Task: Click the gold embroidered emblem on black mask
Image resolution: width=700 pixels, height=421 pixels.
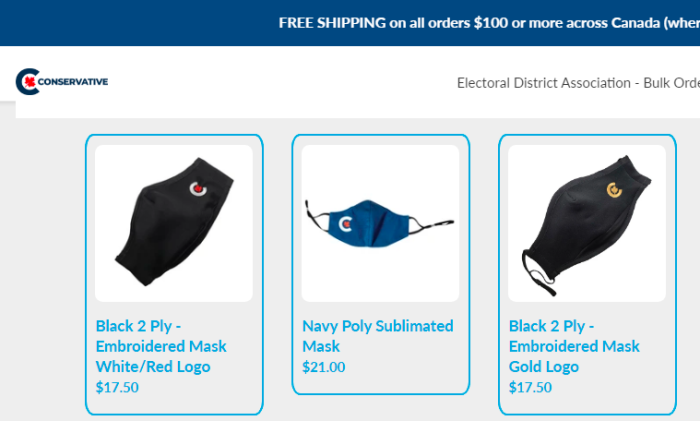Action: tap(614, 190)
